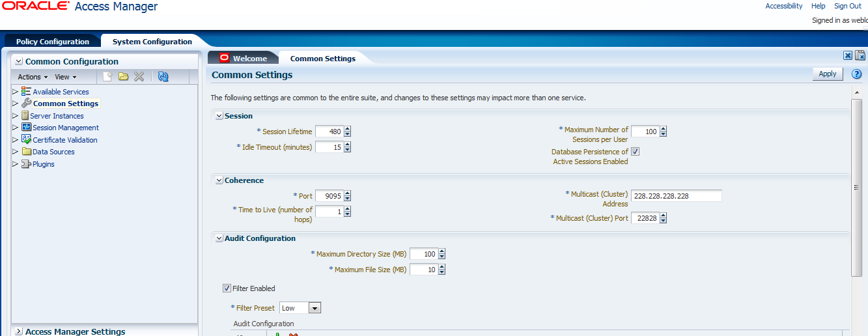The height and width of the screenshot is (336, 868).
Task: Expand the Access Manager Settings panel
Action: tap(18, 331)
